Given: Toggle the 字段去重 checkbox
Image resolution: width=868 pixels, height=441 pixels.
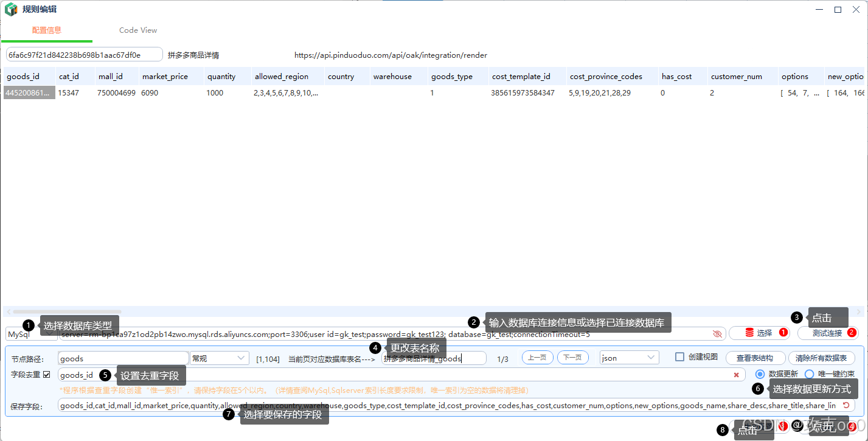Looking at the screenshot, I should [x=46, y=374].
